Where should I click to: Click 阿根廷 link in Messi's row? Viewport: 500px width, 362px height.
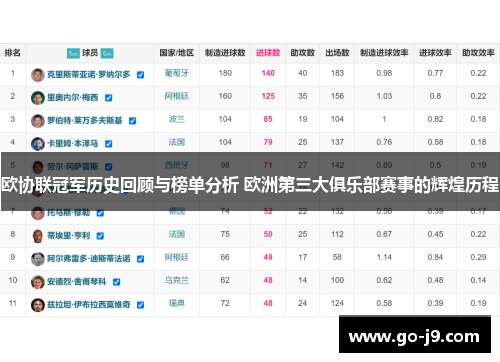177,96
